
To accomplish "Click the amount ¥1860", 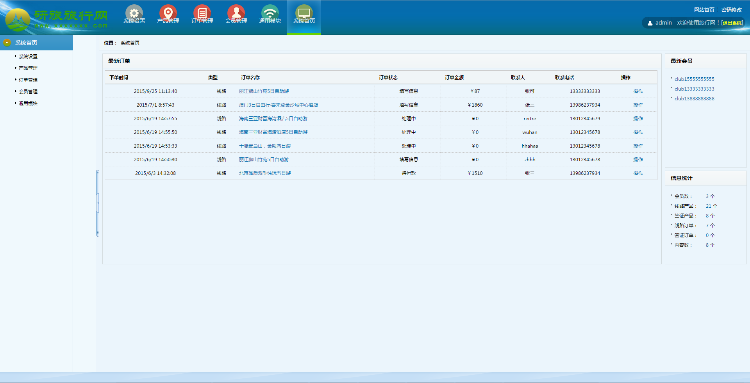I will click(x=475, y=105).
